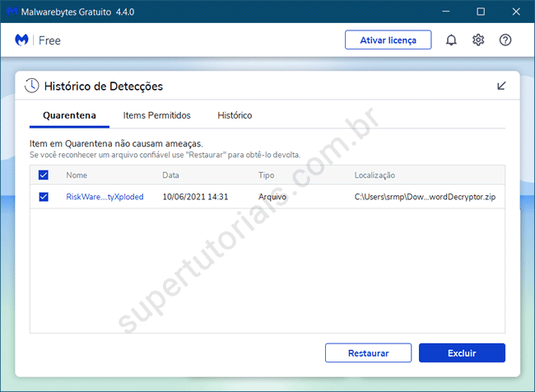Switch to the Quarentena tab
This screenshot has width=535, height=392.
[69, 115]
